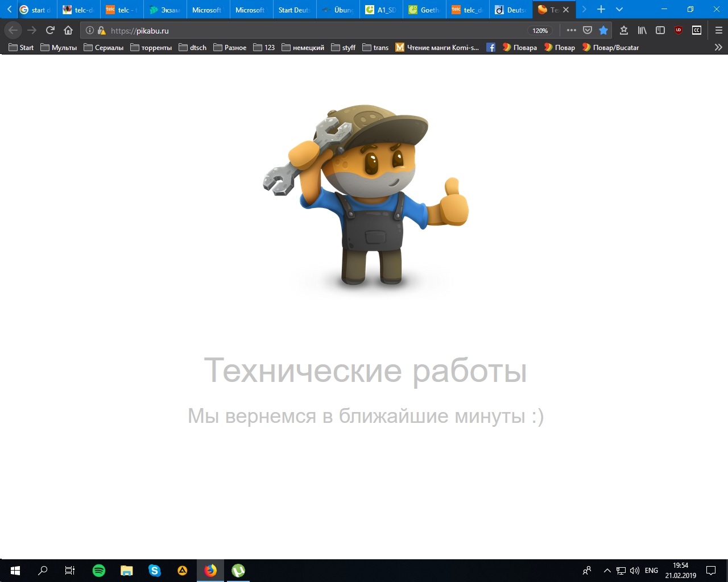Reset the 120% zoom level indicator

pyautogui.click(x=540, y=31)
